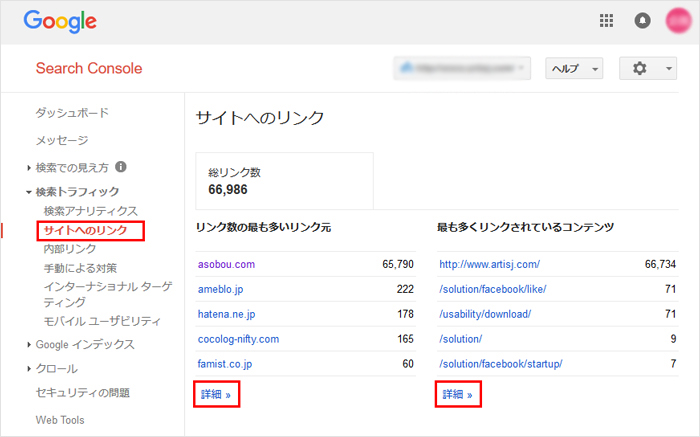This screenshot has height=437, width=700.
Task: Open モバイル ユーザビリティ item
Action: pyautogui.click(x=102, y=321)
